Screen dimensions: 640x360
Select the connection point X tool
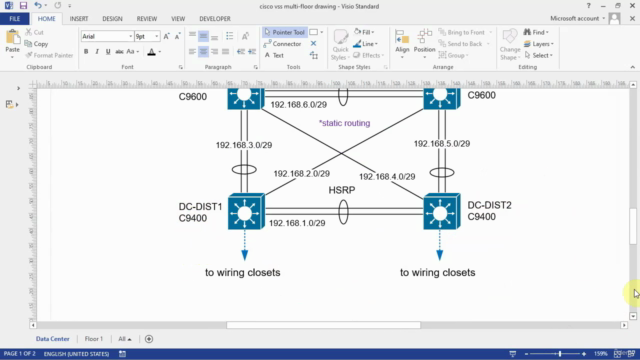tap(313, 43)
